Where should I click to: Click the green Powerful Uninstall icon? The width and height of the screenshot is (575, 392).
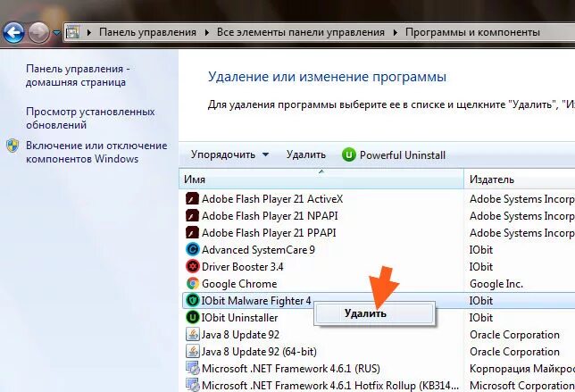349,154
